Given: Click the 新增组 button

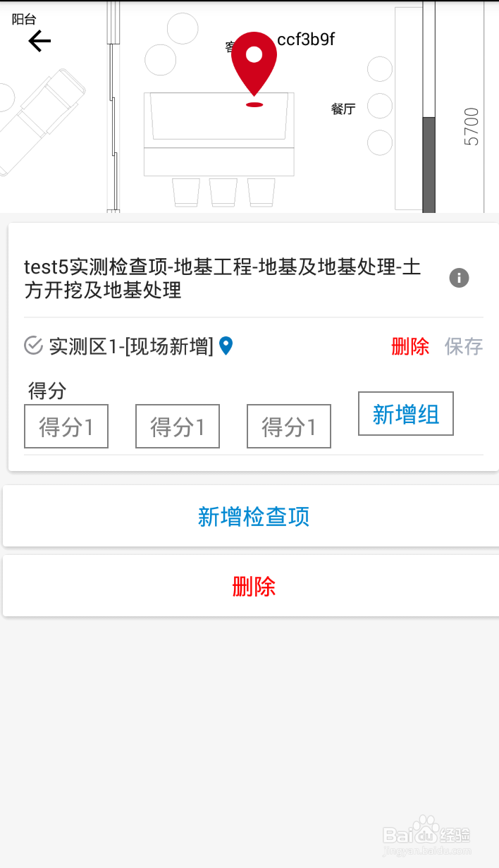Looking at the screenshot, I should point(406,414).
